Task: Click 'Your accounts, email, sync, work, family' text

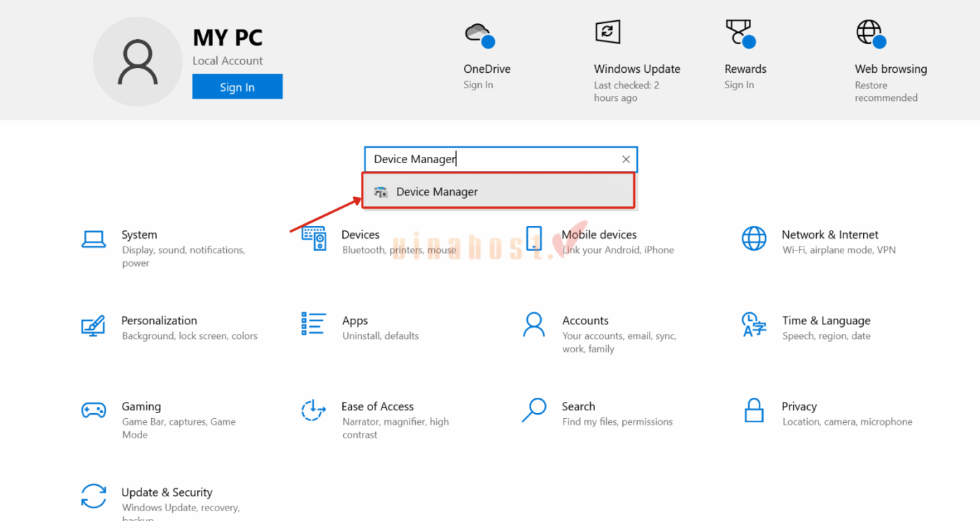Action: tap(619, 342)
